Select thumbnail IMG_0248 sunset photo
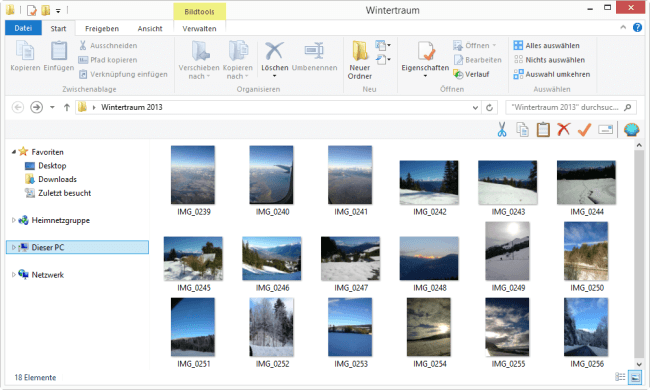This screenshot has width=650, height=390. coord(429,258)
